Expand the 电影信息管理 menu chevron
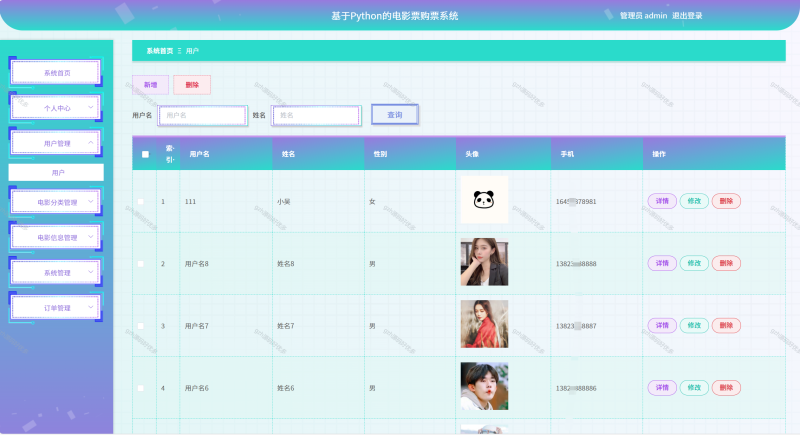Screen dimensions: 800x435 (91, 237)
